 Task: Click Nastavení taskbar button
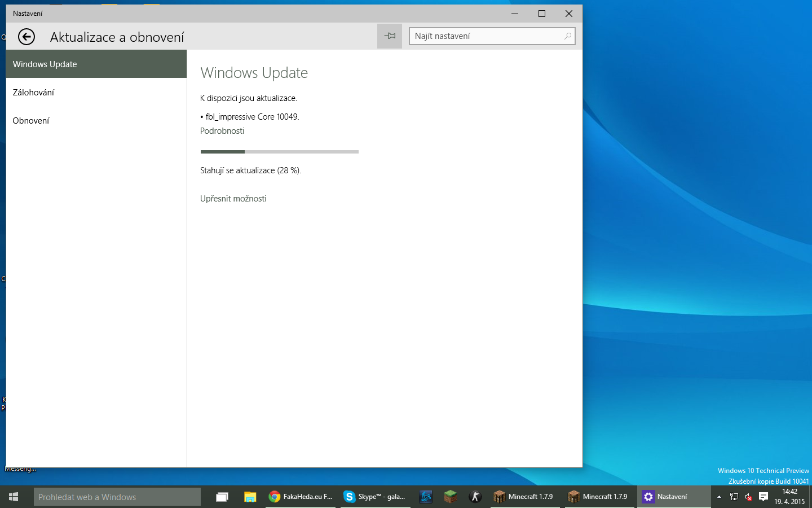point(674,497)
